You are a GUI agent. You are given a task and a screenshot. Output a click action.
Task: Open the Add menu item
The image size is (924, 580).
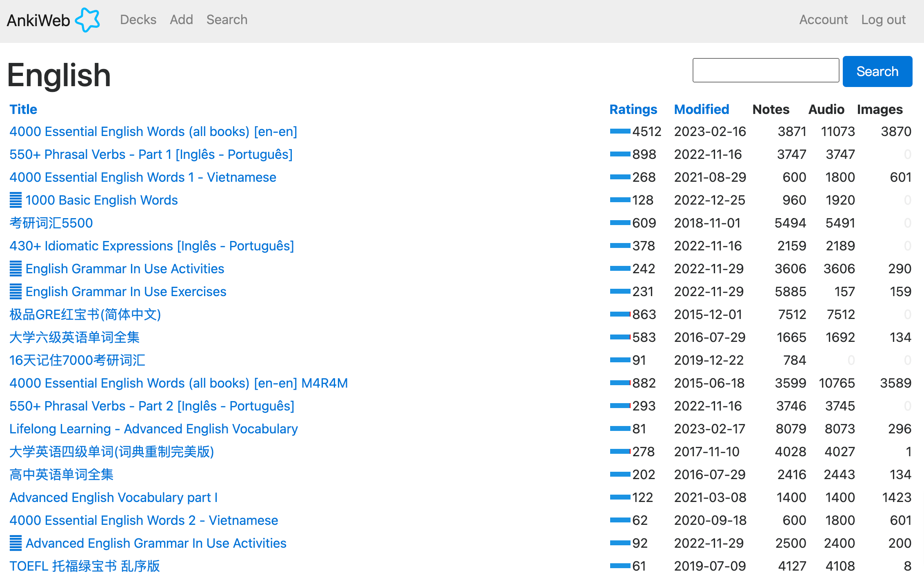pyautogui.click(x=181, y=20)
